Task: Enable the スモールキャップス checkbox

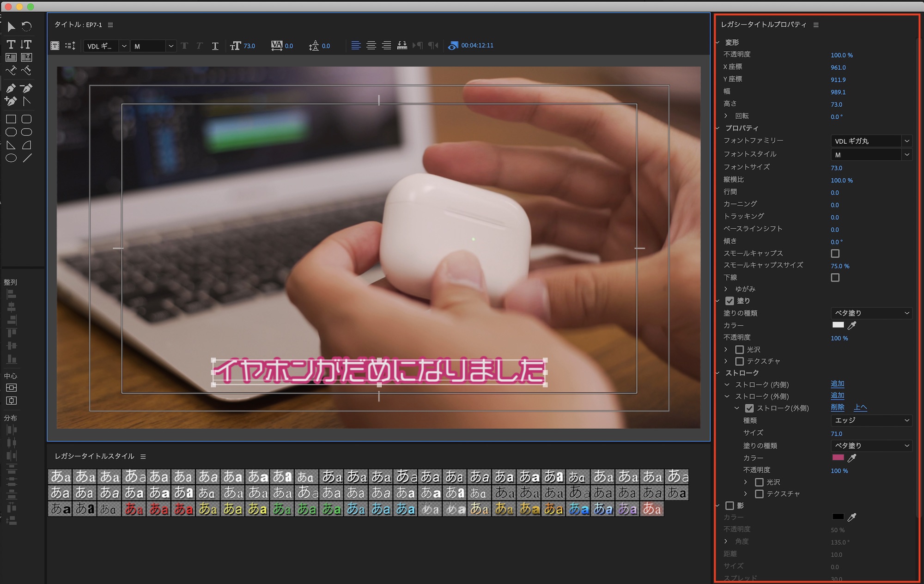Action: pyautogui.click(x=835, y=253)
